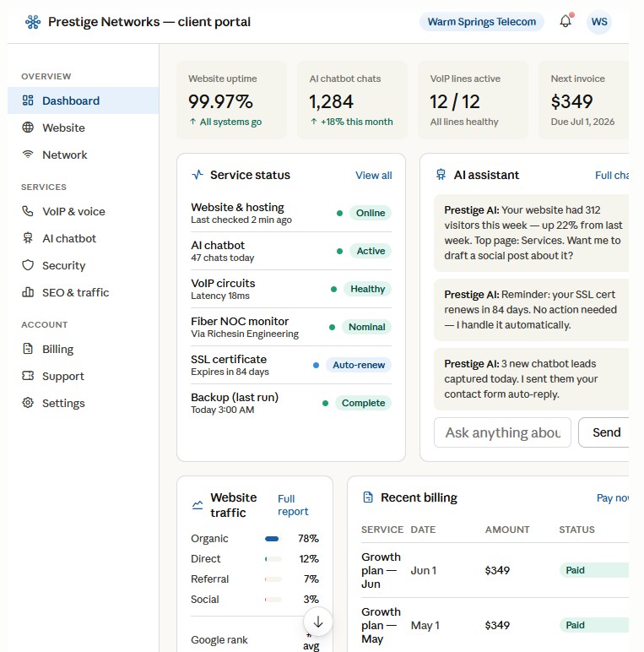Click the Website traffic line chart icon
Image resolution: width=644 pixels, height=652 pixels.
point(198,505)
